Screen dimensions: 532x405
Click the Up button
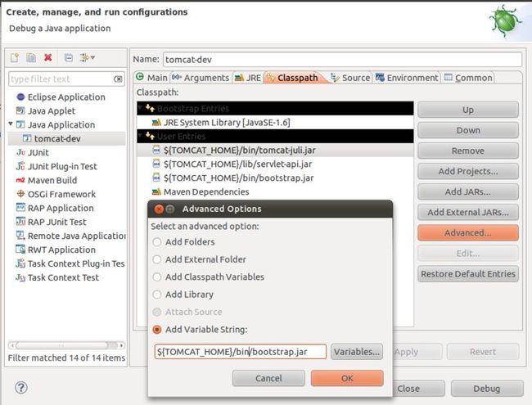[x=468, y=110]
